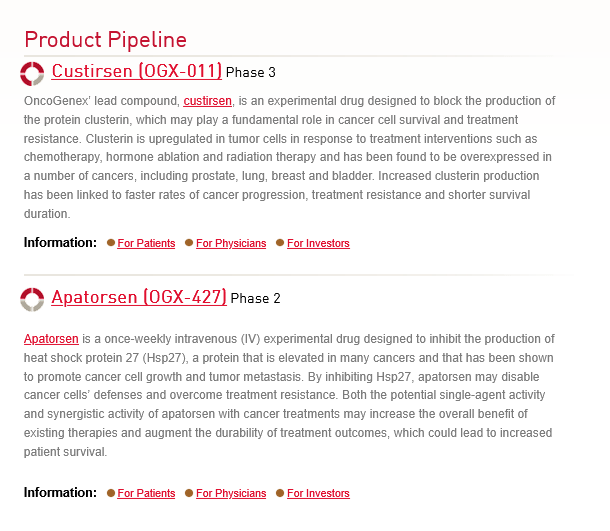Open the Apatorsen (OGX-427) heading link
The image size is (610, 531).
[x=139, y=298]
